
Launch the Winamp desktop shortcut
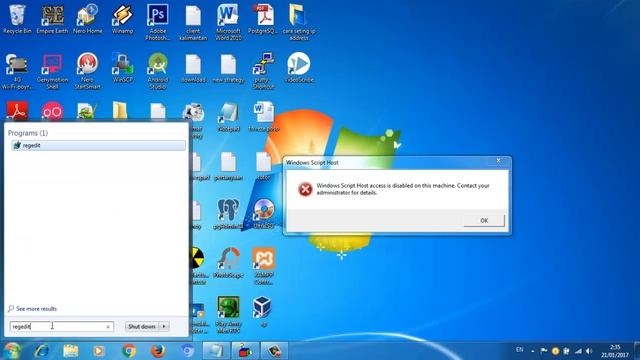tap(122, 19)
